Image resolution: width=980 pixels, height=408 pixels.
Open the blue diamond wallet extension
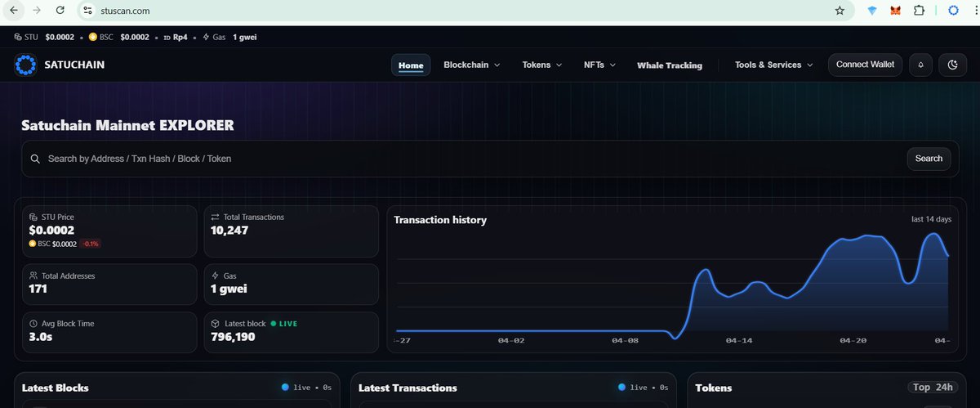click(x=873, y=11)
